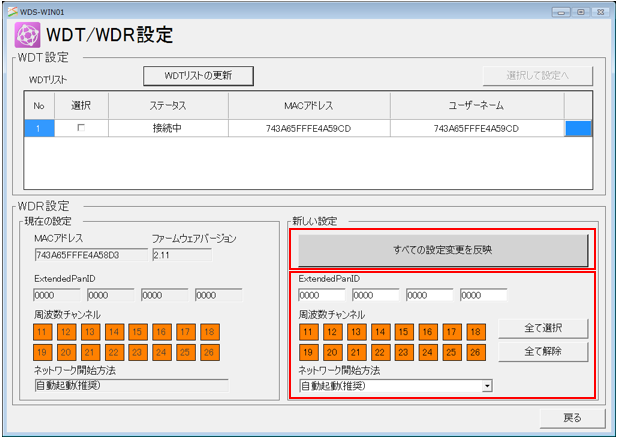
Task: Click the blue cell at row end
Action: pyautogui.click(x=578, y=128)
